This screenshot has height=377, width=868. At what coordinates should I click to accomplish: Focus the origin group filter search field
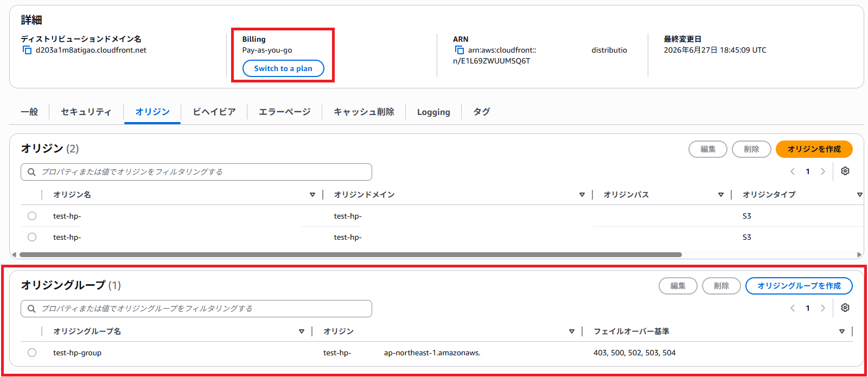pyautogui.click(x=196, y=309)
